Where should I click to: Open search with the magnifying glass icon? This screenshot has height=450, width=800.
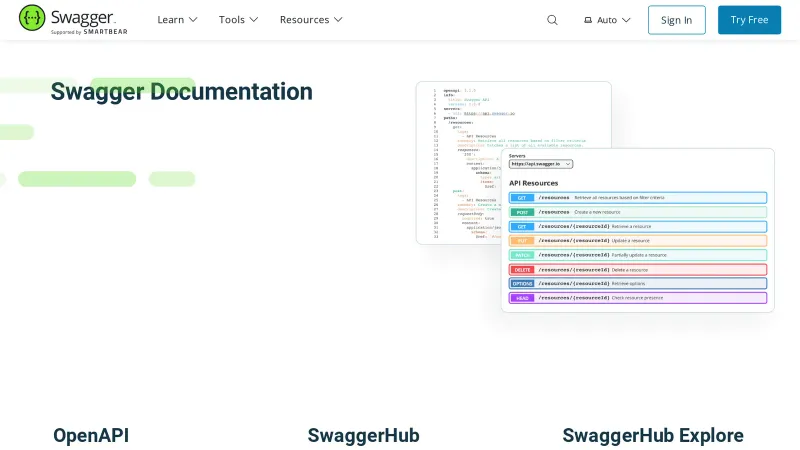tap(552, 20)
